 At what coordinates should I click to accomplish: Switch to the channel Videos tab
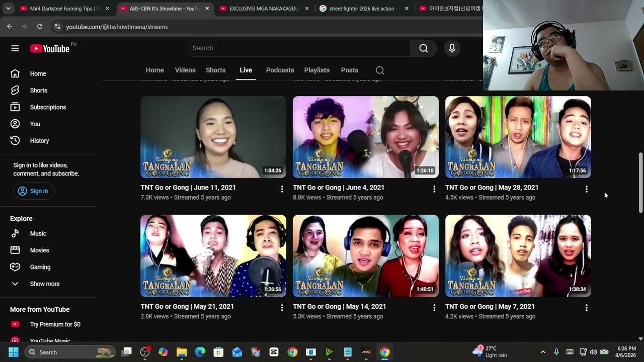(185, 70)
